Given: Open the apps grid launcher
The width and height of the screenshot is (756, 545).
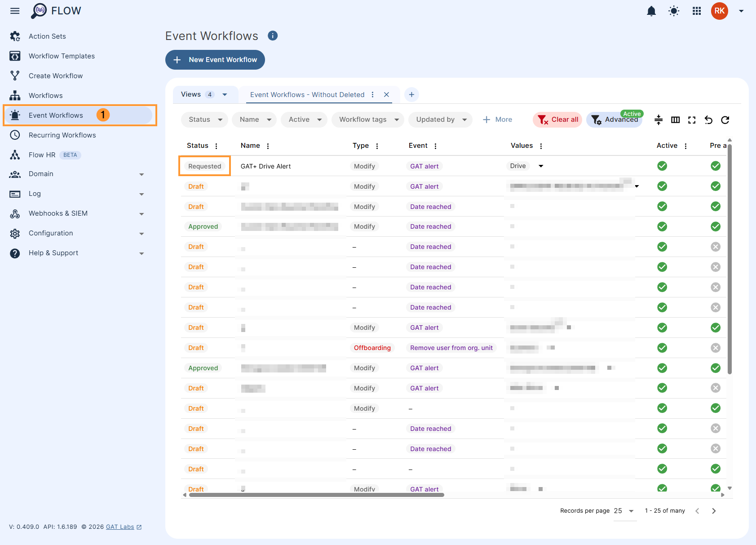Looking at the screenshot, I should pyautogui.click(x=697, y=11).
